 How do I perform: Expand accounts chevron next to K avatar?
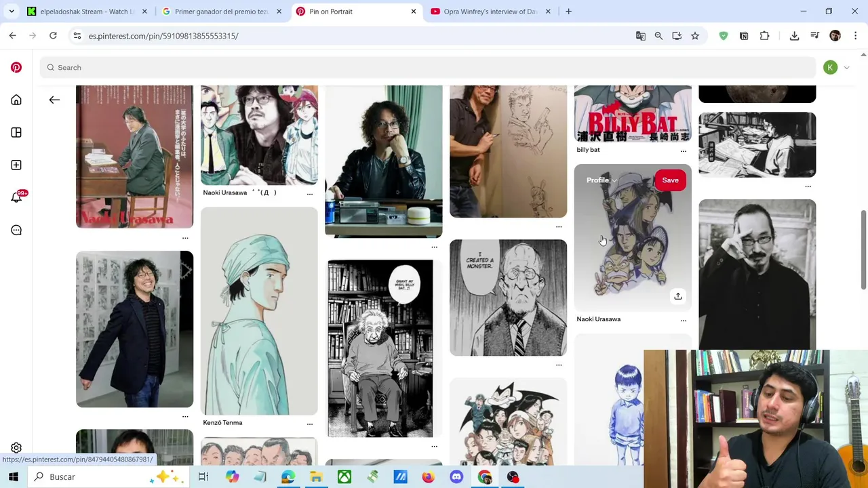[x=846, y=68]
